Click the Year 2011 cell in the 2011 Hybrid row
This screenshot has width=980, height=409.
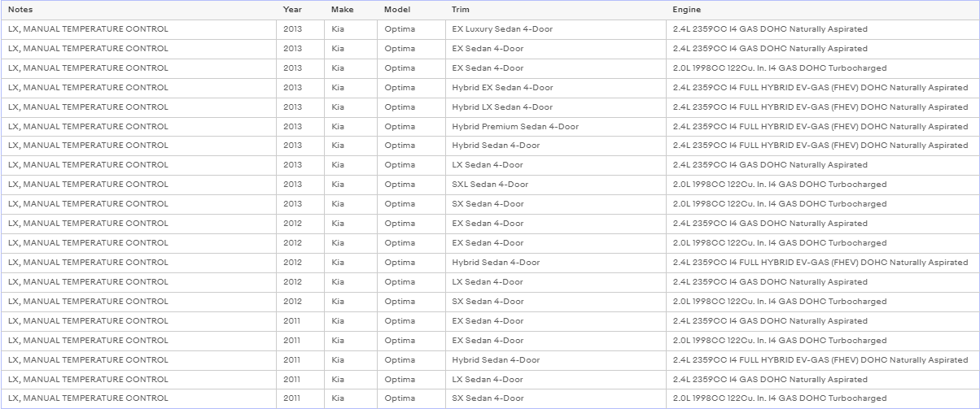click(x=300, y=360)
